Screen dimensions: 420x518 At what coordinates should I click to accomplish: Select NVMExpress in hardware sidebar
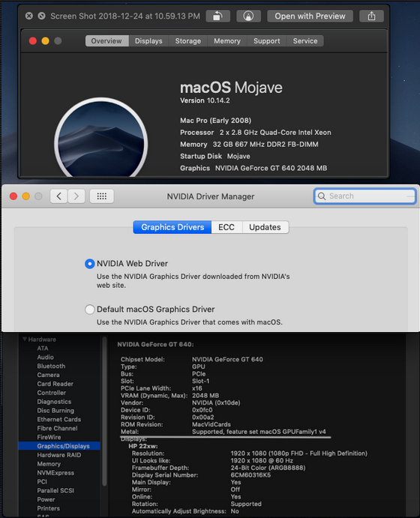click(55, 473)
